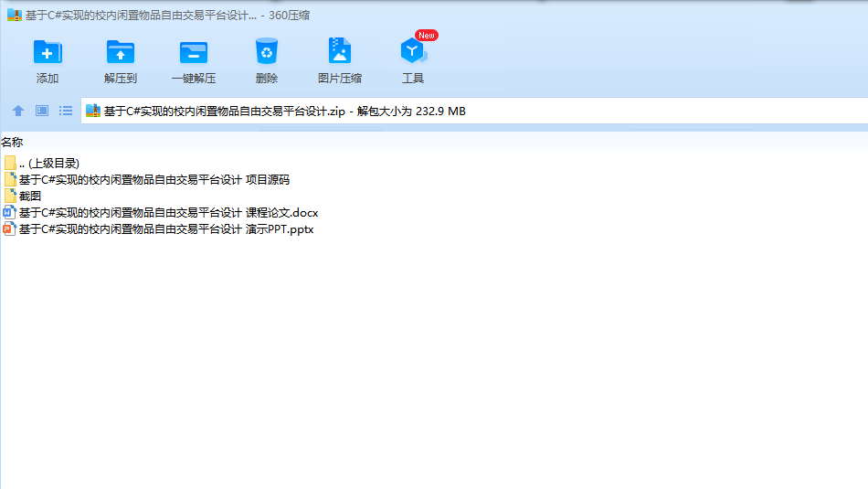The width and height of the screenshot is (868, 489).
Task: Click the folder icon of 截图
Action: click(10, 196)
